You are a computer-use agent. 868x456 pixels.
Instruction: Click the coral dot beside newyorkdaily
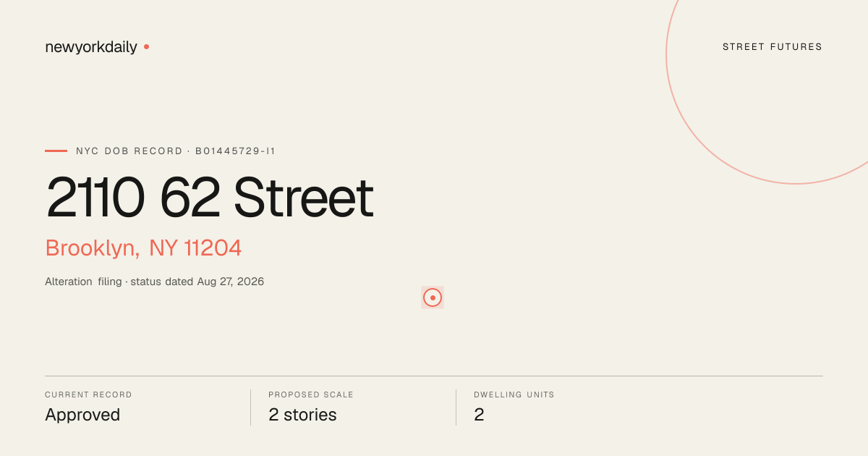pyautogui.click(x=146, y=46)
